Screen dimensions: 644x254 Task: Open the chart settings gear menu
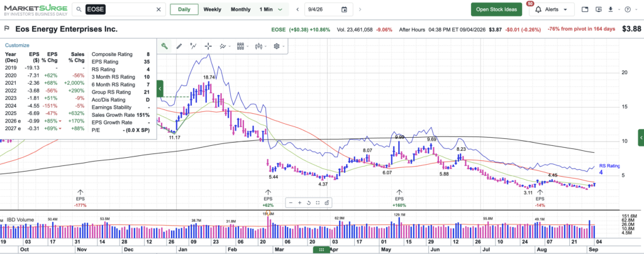point(279,47)
